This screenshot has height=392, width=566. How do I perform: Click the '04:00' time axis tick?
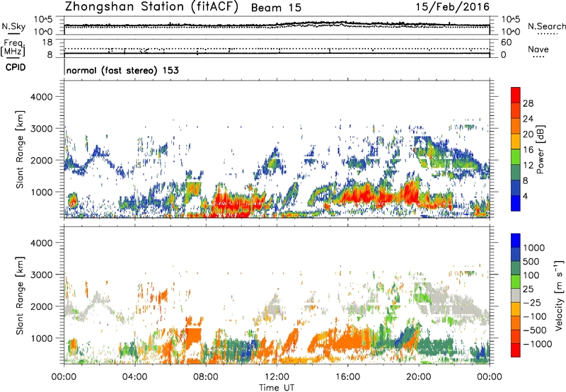[x=134, y=377]
